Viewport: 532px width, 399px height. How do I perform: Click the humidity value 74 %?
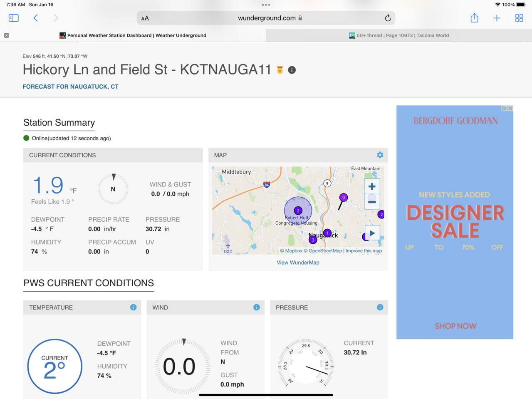click(39, 251)
